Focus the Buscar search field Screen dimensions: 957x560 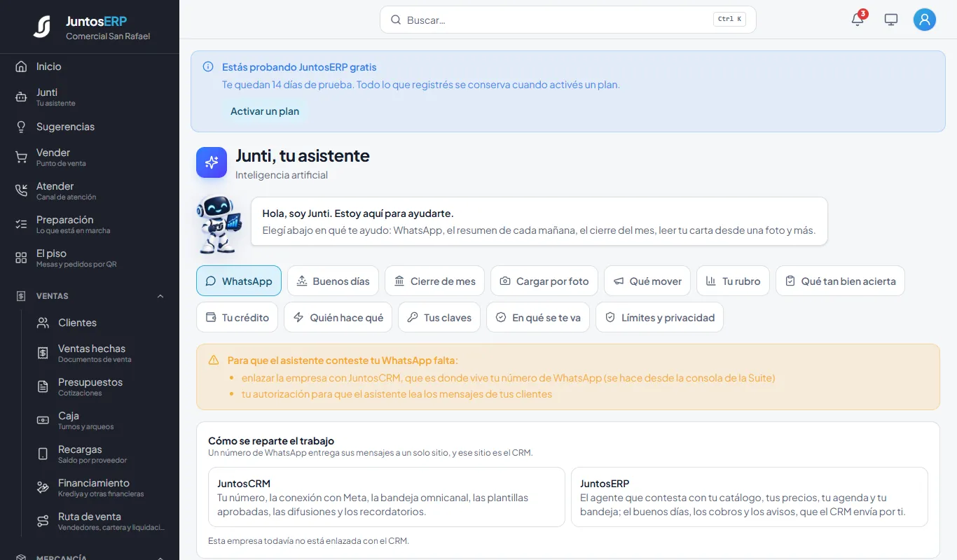click(567, 20)
